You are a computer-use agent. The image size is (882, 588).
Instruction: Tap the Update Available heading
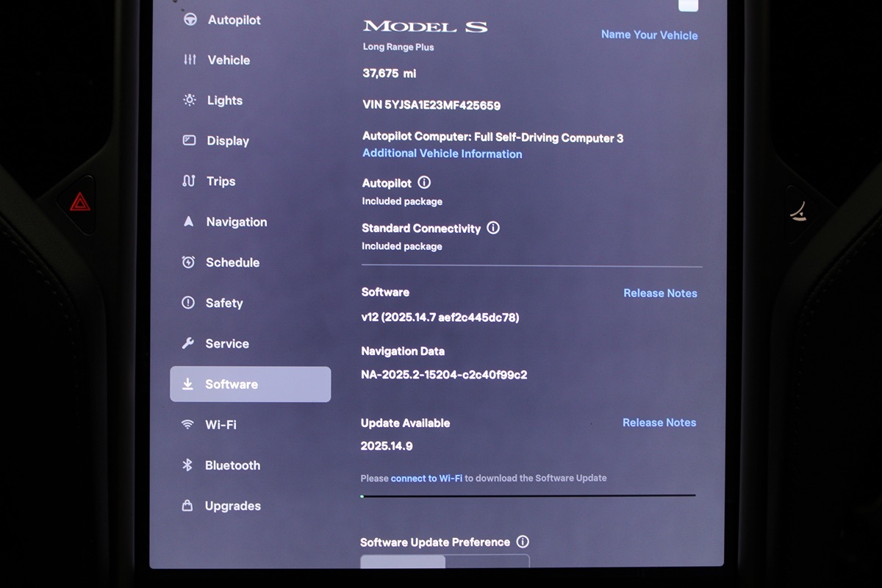click(406, 423)
